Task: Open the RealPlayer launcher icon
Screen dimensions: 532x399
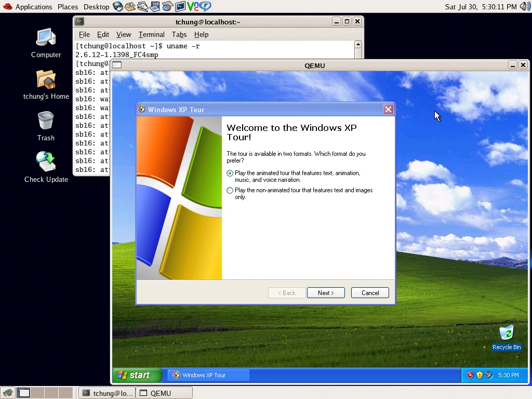Action: tap(205, 6)
